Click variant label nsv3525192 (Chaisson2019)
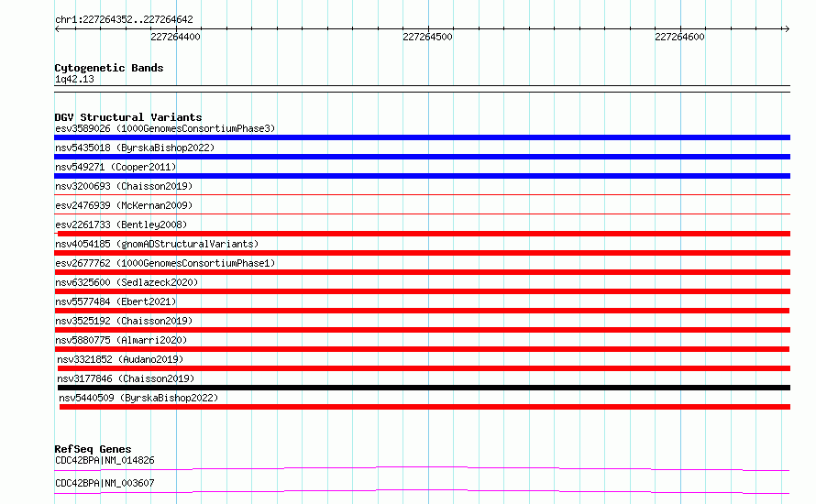816x504 pixels. (x=124, y=321)
